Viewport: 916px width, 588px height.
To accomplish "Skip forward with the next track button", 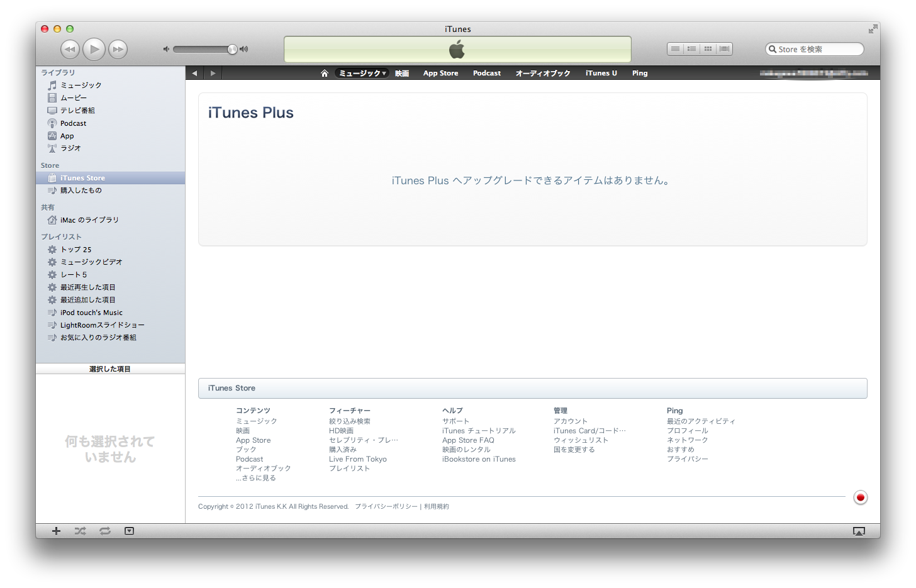I will pos(118,49).
